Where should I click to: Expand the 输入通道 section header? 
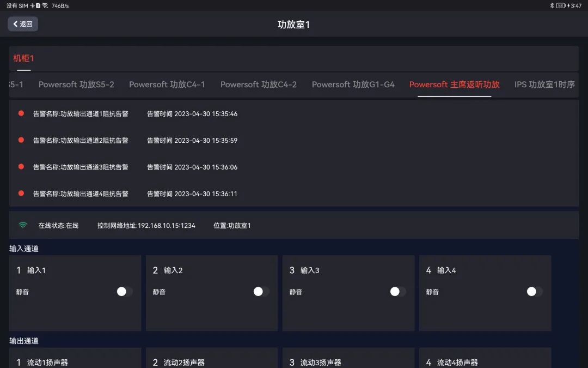point(22,249)
